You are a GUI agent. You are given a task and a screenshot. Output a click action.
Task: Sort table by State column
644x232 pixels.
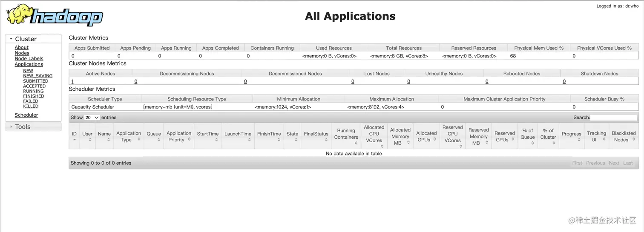pos(293,136)
